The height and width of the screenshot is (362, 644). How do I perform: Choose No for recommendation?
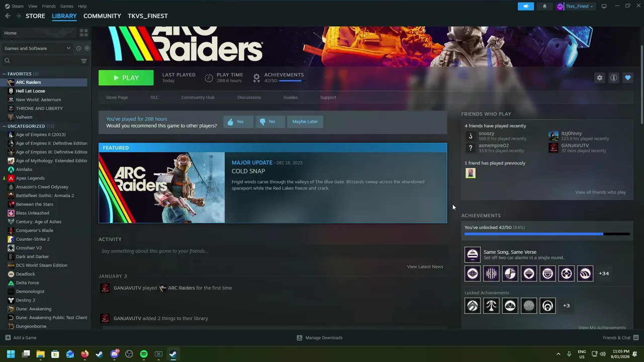pyautogui.click(x=270, y=122)
